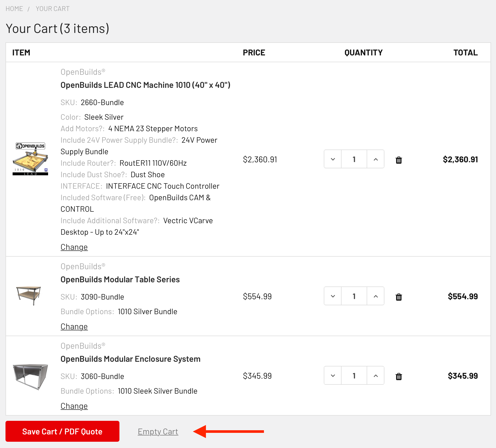Open OpenBuilds Modular Table Series title

[120, 279]
